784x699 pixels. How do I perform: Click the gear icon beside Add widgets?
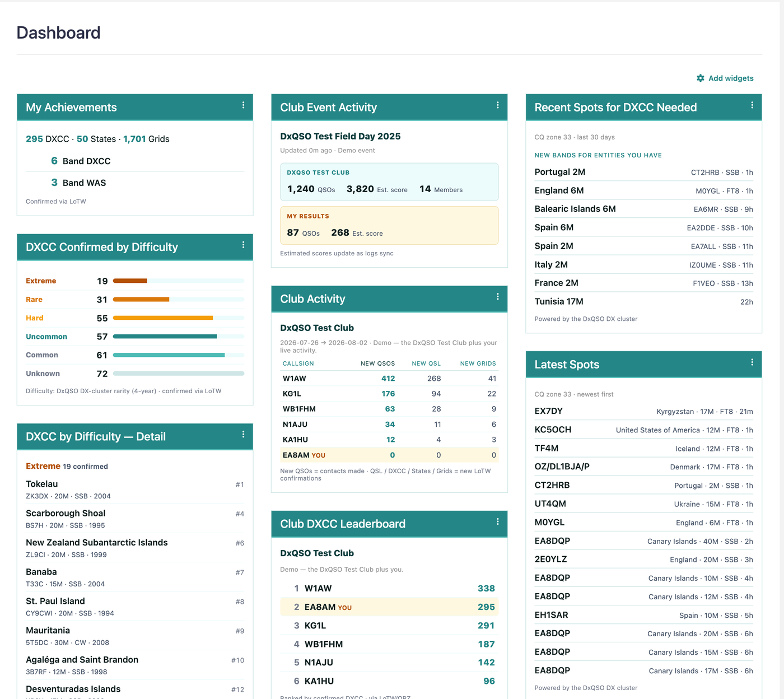coord(700,78)
